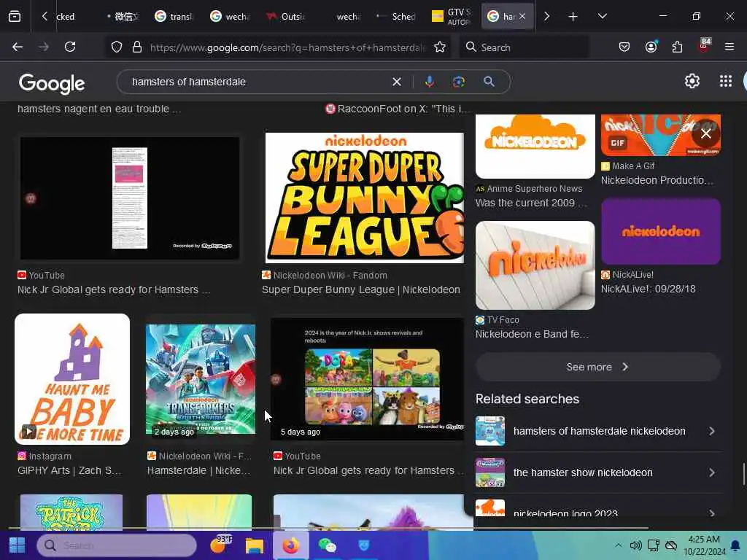
Task: Open tracking protection shield icon
Action: (x=117, y=47)
